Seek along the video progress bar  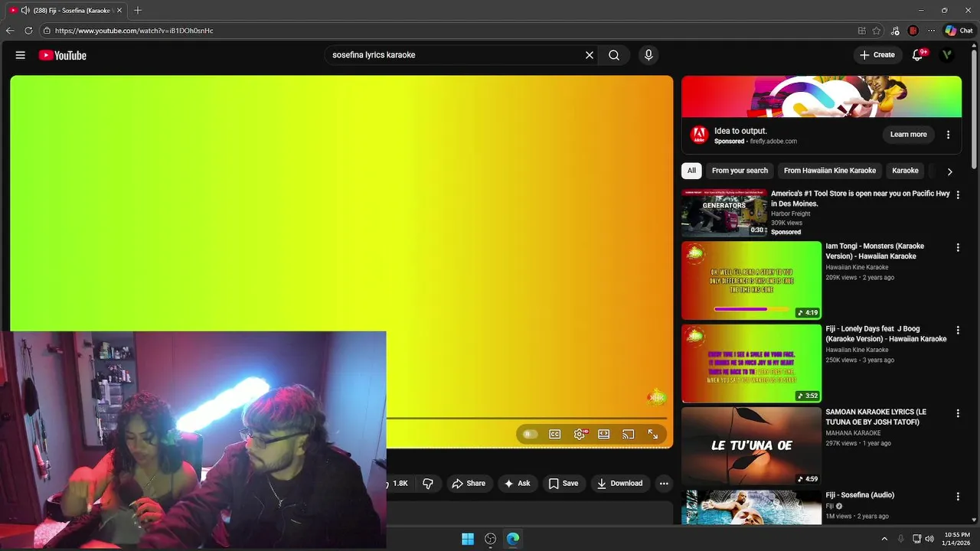click(527, 418)
